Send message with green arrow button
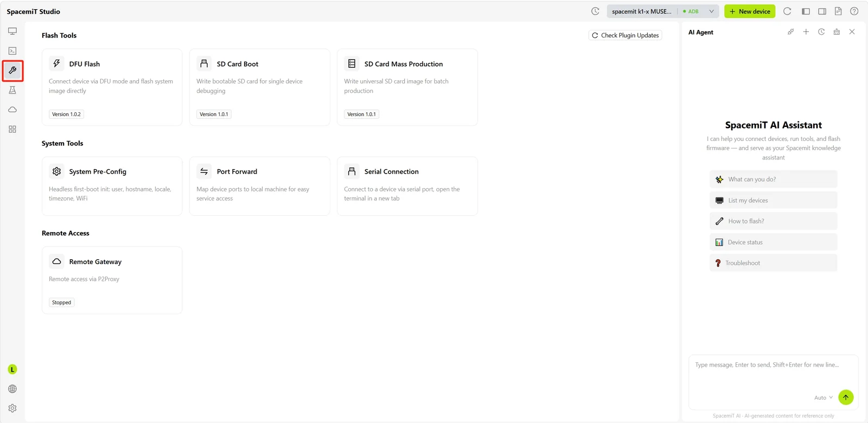The image size is (868, 423). [846, 398]
